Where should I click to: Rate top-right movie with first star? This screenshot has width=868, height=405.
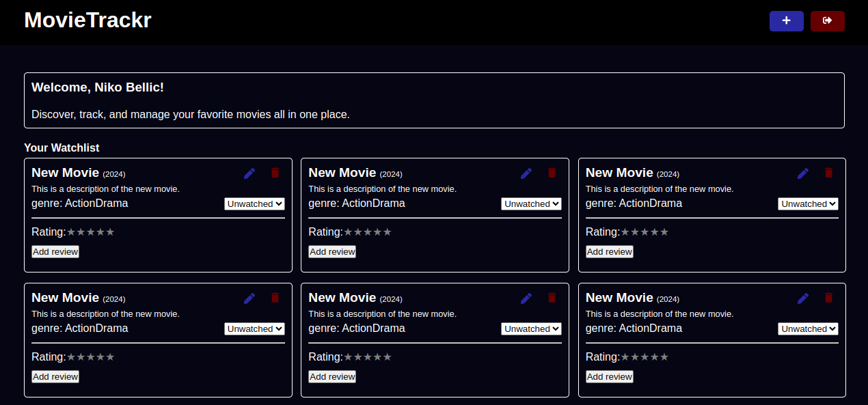click(x=625, y=232)
